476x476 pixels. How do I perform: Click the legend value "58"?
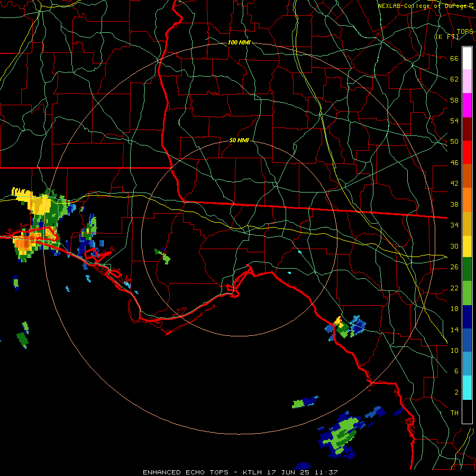click(x=454, y=100)
